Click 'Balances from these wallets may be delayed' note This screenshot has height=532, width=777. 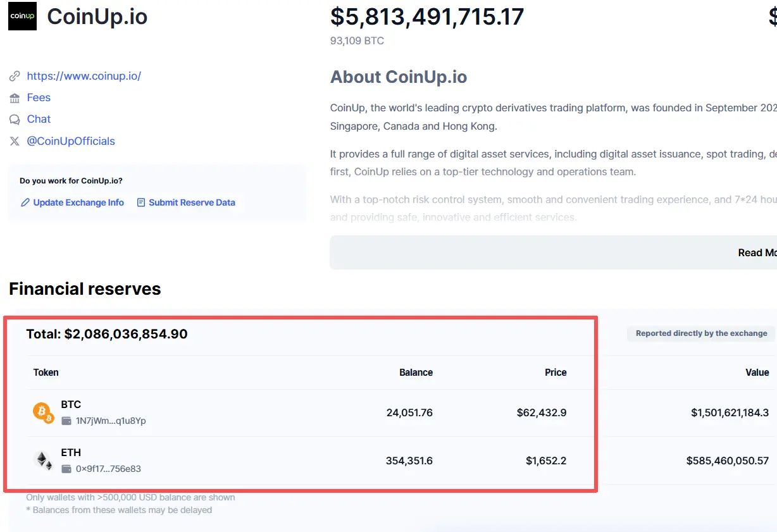point(119,510)
